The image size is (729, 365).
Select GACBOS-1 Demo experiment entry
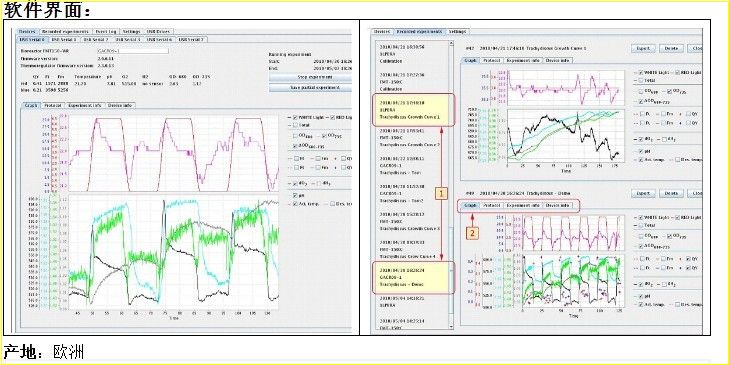(413, 278)
